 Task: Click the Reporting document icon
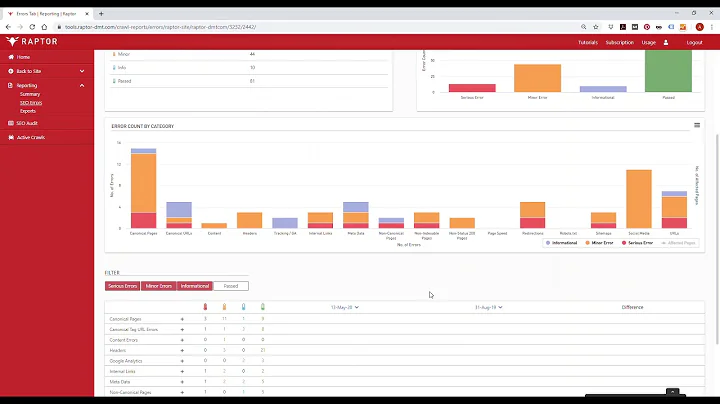tap(11, 85)
